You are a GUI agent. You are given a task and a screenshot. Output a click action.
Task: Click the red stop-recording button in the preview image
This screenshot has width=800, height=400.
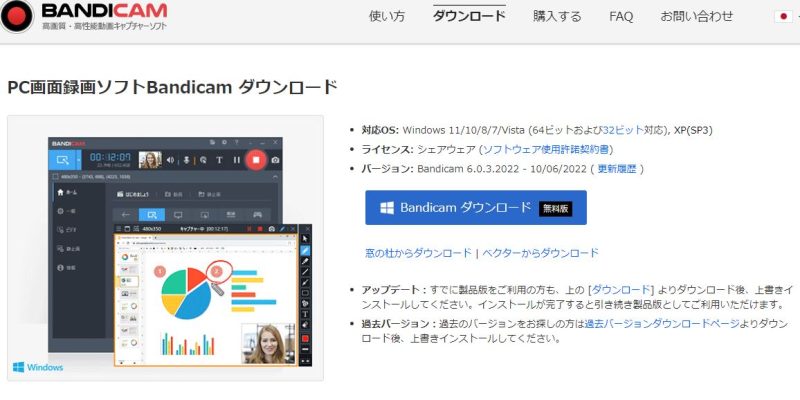click(x=256, y=160)
